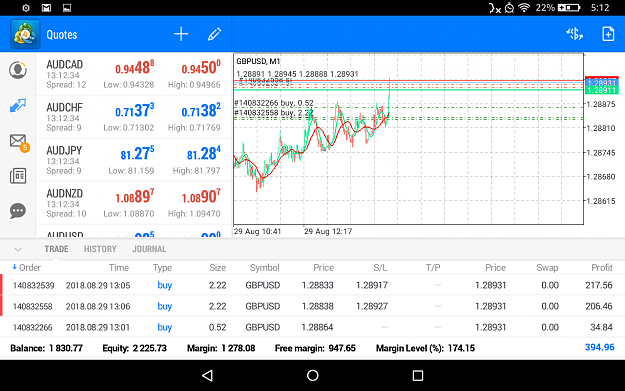This screenshot has width=625, height=391.
Task: Add a new symbol with plus icon
Action: click(x=181, y=34)
